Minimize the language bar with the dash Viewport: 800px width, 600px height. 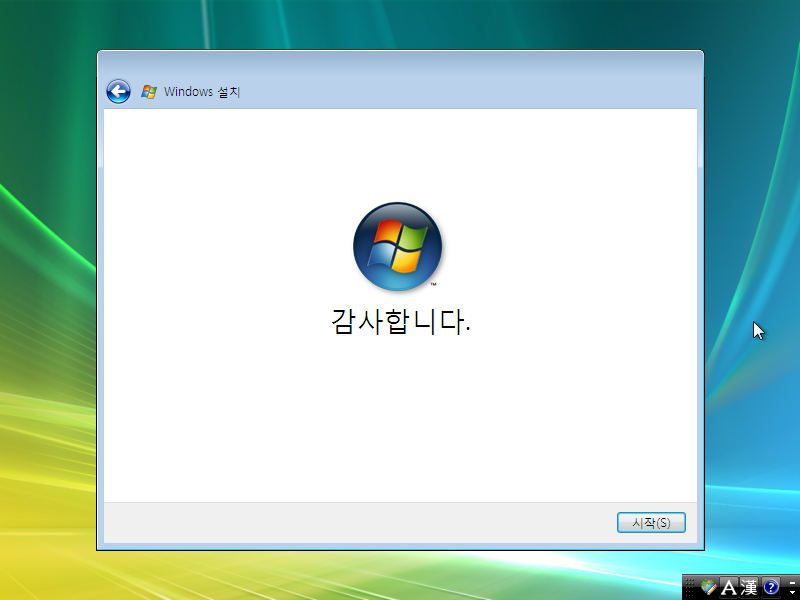(792, 583)
